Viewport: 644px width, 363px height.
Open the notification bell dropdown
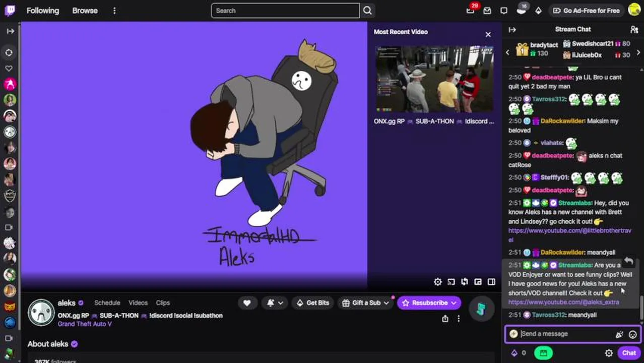[275, 303]
